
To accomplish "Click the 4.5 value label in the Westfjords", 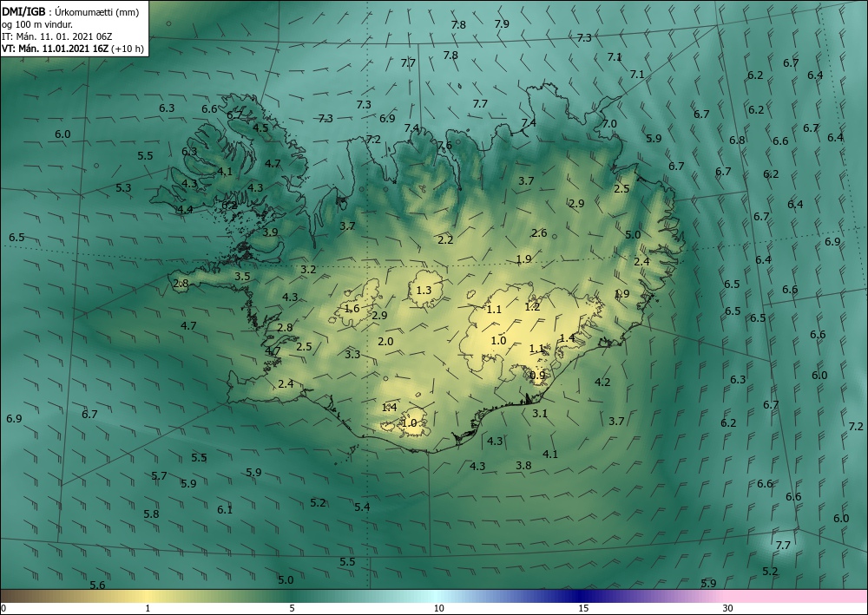I will coord(260,128).
